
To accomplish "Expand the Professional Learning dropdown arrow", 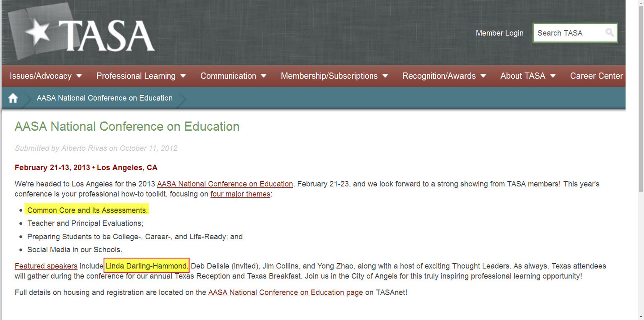I will 183,76.
